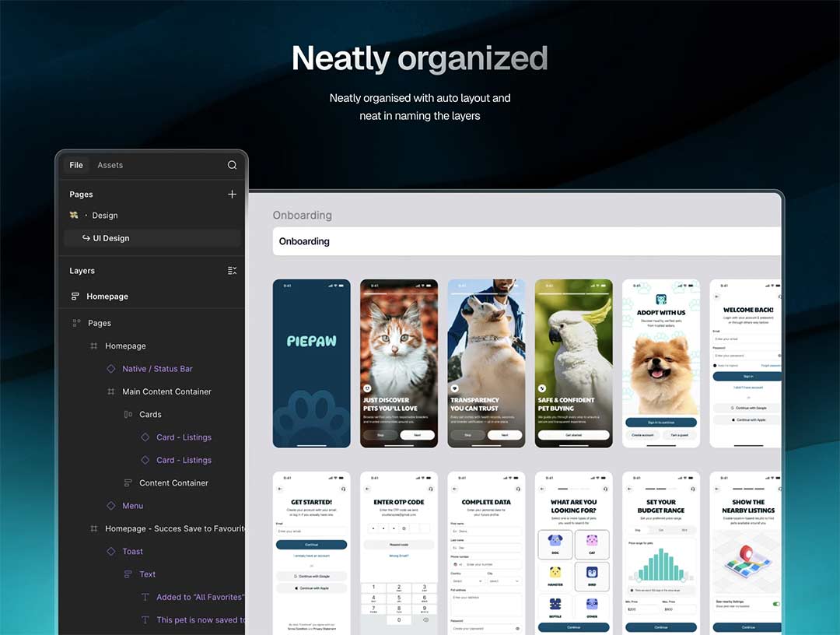Open the Country dropdown in Complete Data screen

(467, 581)
